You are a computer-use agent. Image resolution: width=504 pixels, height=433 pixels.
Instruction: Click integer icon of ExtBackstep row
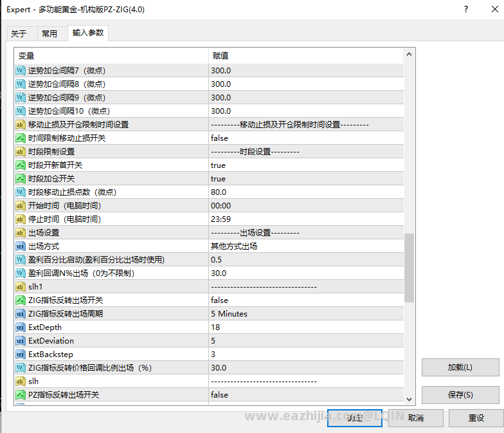21,354
